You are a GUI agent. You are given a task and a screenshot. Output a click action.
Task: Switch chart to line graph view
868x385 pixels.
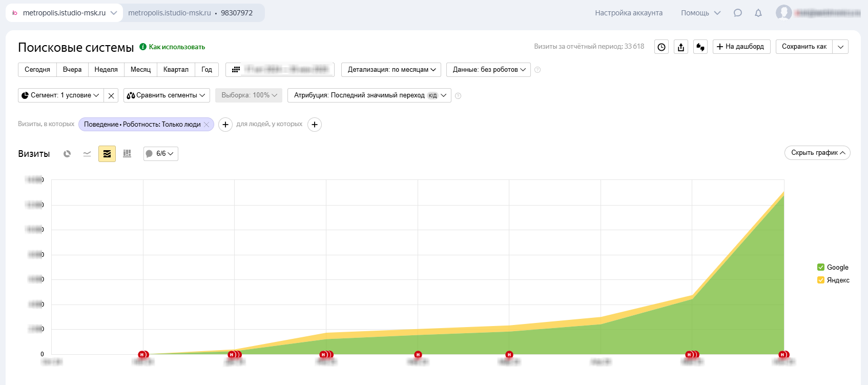tap(87, 154)
